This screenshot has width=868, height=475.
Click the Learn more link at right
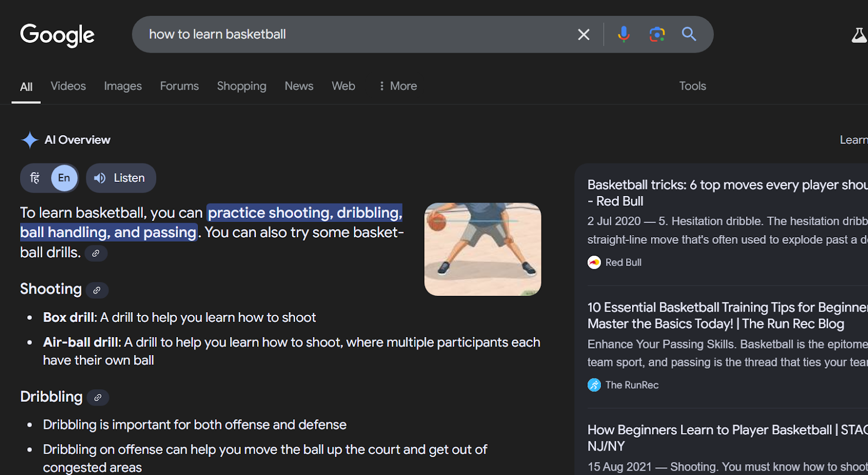(x=854, y=140)
